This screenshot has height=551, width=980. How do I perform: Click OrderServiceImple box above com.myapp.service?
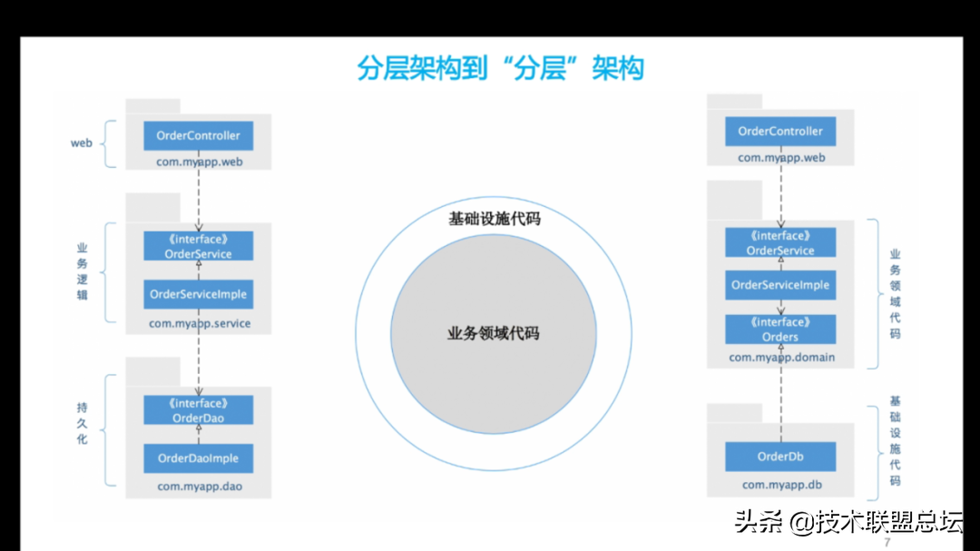pyautogui.click(x=198, y=294)
